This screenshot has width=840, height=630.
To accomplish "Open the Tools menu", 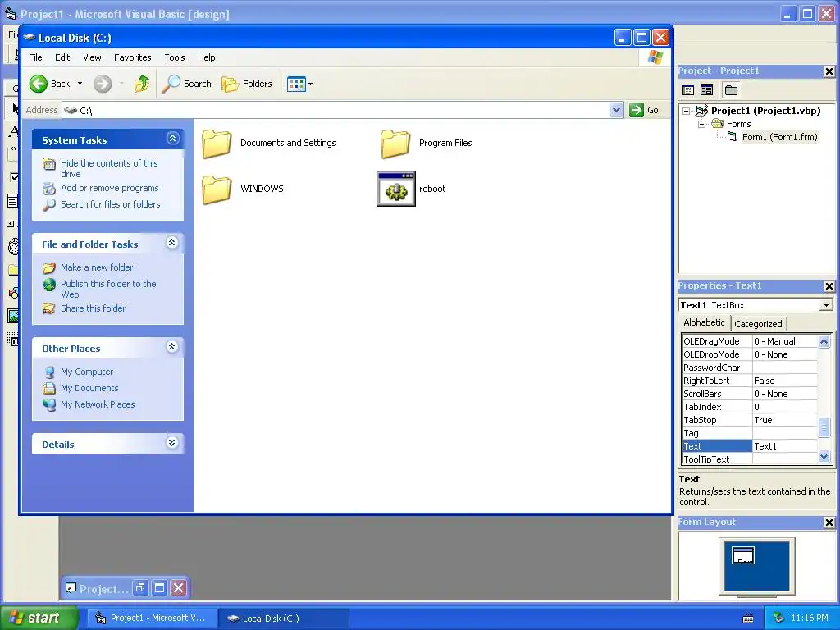I will pos(174,57).
